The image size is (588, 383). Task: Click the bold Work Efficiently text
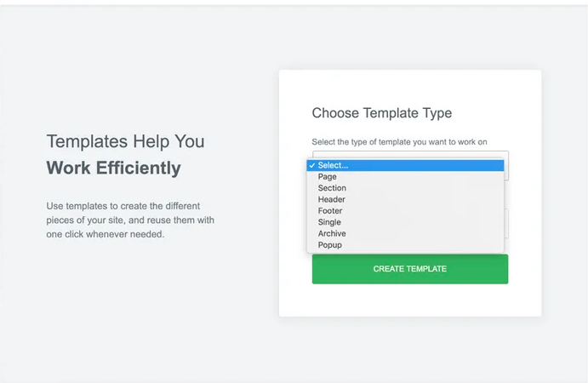click(x=113, y=168)
